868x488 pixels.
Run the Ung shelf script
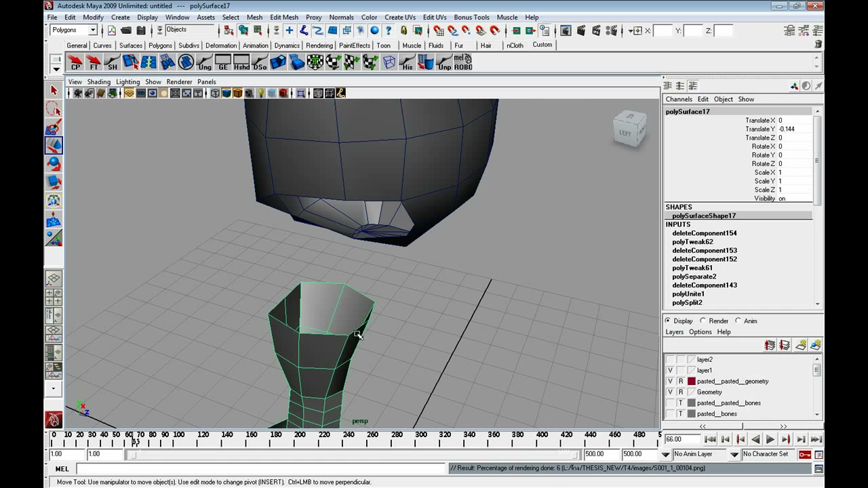(204, 63)
